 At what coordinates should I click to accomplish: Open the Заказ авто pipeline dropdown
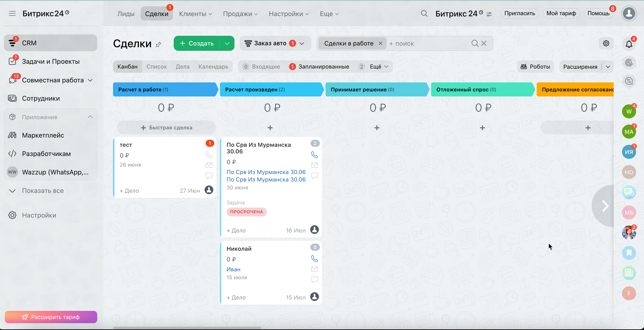pyautogui.click(x=275, y=44)
